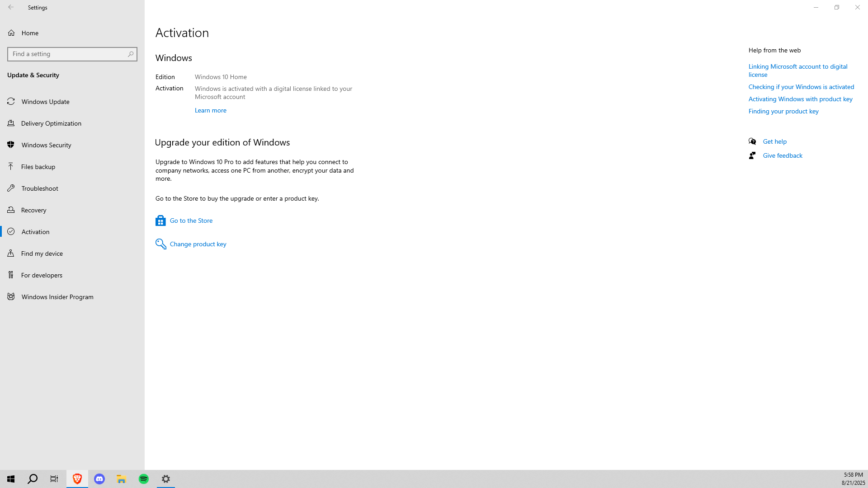This screenshot has height=488, width=868.
Task: Click the Get help chat icon
Action: [x=752, y=141]
